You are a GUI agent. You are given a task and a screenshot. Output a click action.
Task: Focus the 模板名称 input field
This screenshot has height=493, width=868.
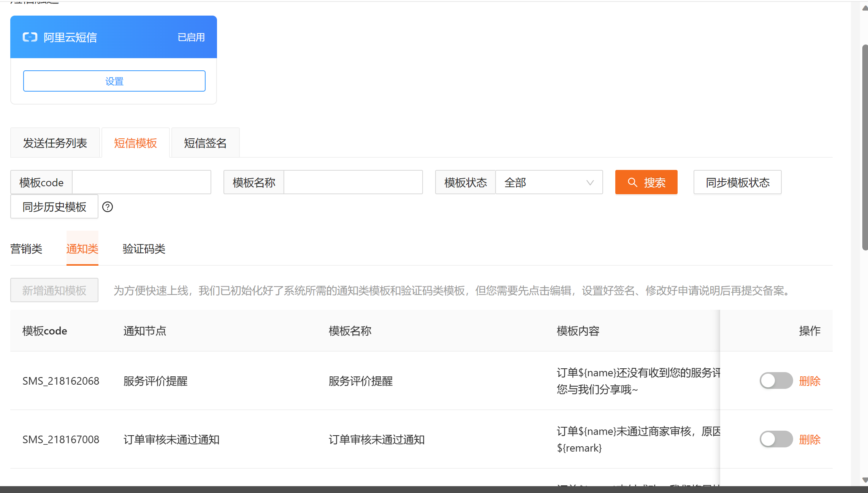[353, 182]
